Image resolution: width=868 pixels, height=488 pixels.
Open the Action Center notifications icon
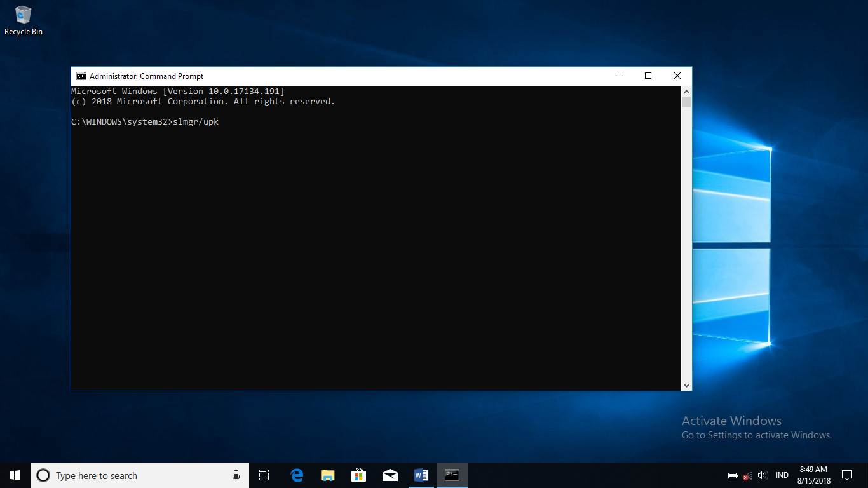[x=847, y=475]
